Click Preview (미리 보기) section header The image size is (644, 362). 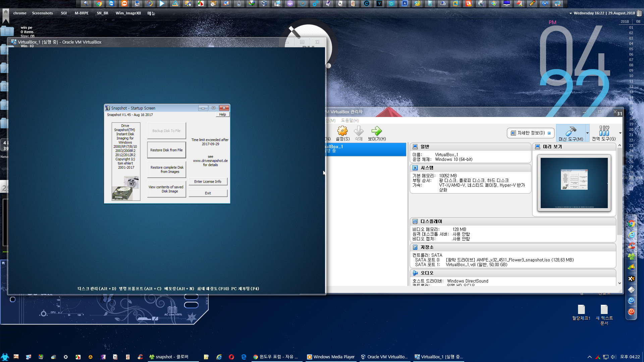point(574,146)
